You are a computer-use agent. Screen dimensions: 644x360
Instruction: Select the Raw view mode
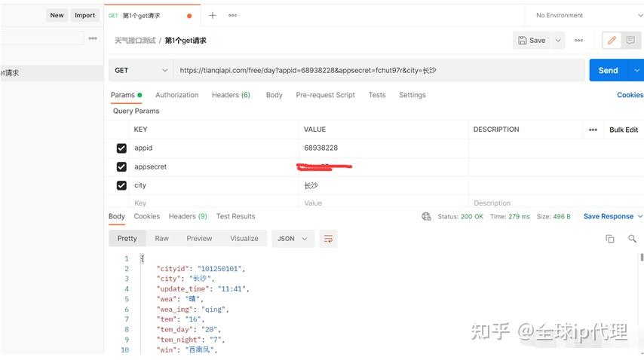(161, 239)
